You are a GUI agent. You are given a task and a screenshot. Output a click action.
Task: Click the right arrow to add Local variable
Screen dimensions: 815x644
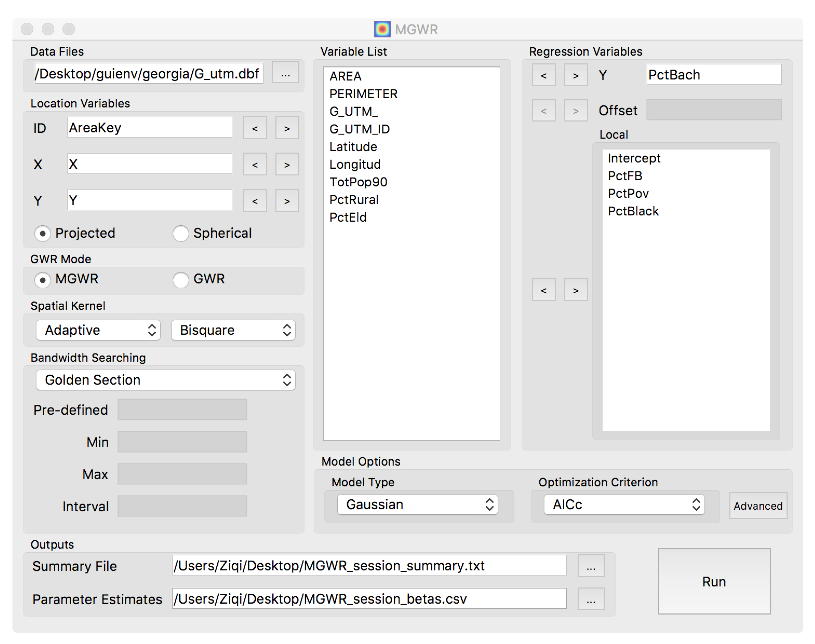pos(575,290)
